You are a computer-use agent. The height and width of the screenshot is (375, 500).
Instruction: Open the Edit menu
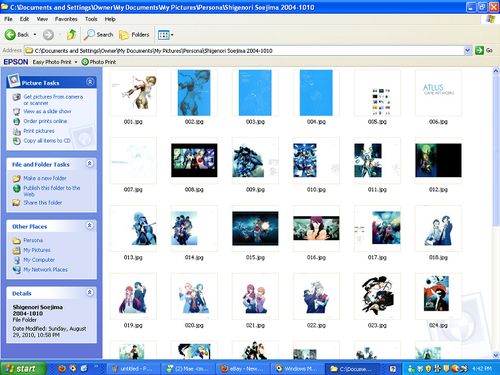tap(24, 19)
